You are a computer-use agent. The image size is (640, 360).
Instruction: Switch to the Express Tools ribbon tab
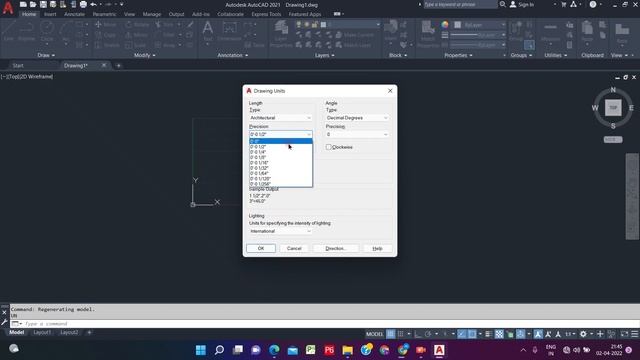266,14
